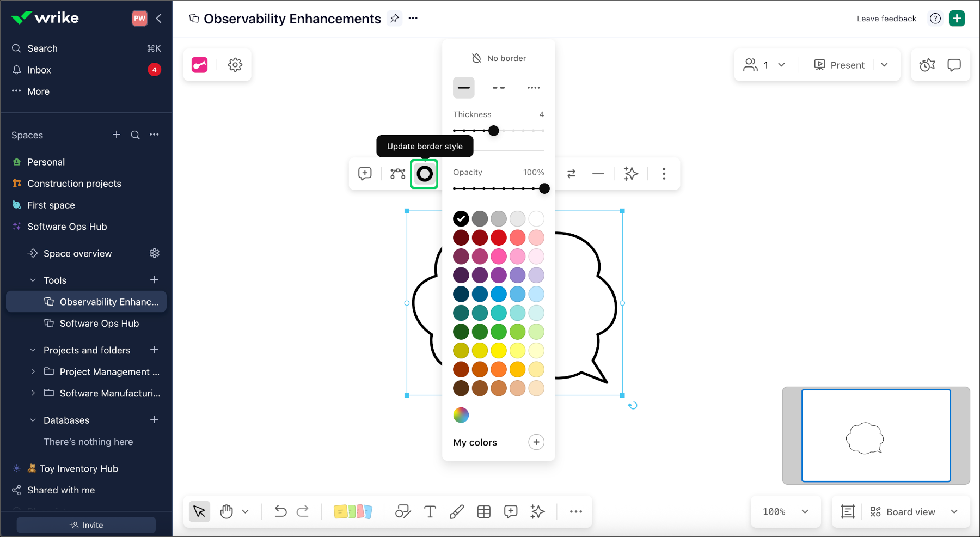Open the Present dropdown arrow
The width and height of the screenshot is (980, 537).
pyautogui.click(x=884, y=65)
